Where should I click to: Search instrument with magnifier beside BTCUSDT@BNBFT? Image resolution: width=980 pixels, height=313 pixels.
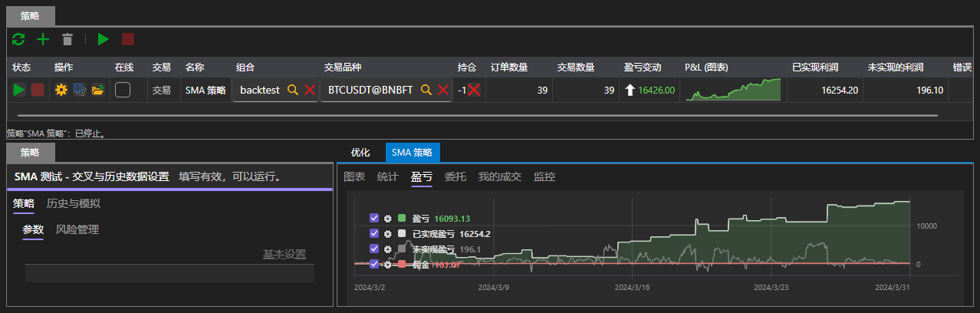coord(426,90)
